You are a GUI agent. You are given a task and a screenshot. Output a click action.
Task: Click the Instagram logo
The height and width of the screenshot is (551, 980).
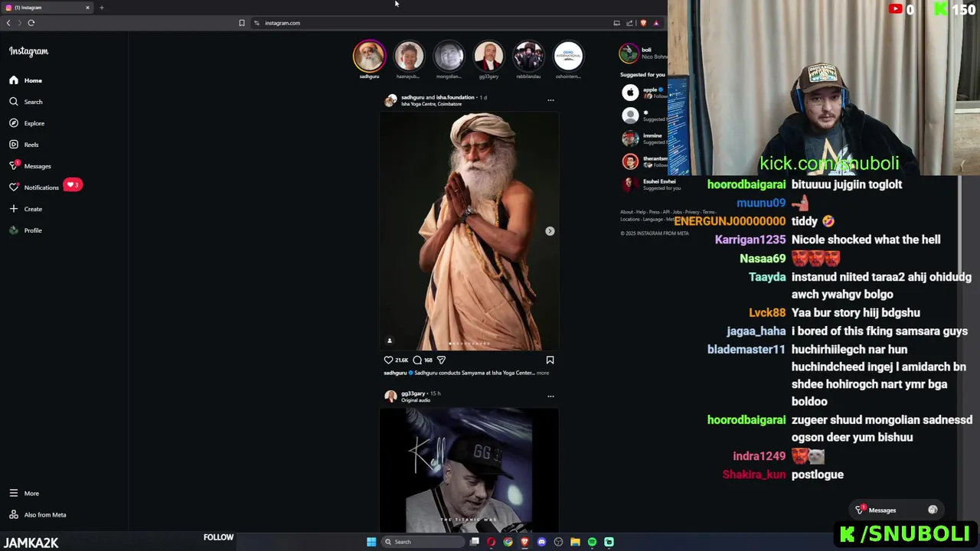[x=28, y=51]
